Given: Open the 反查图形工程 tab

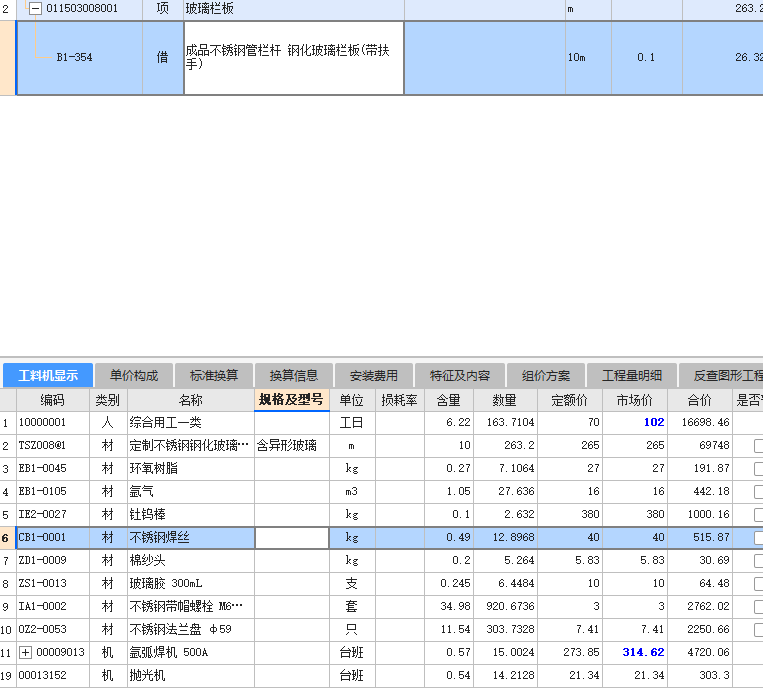Looking at the screenshot, I should [x=721, y=375].
